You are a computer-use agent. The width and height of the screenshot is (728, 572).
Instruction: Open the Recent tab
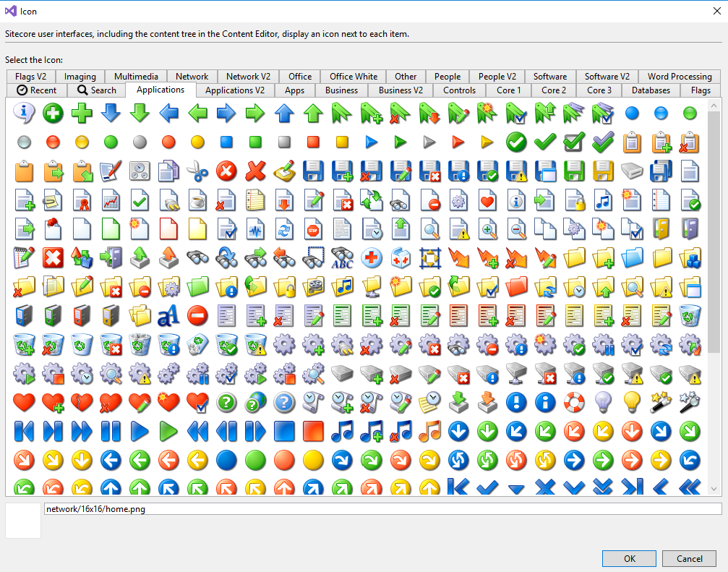point(36,90)
